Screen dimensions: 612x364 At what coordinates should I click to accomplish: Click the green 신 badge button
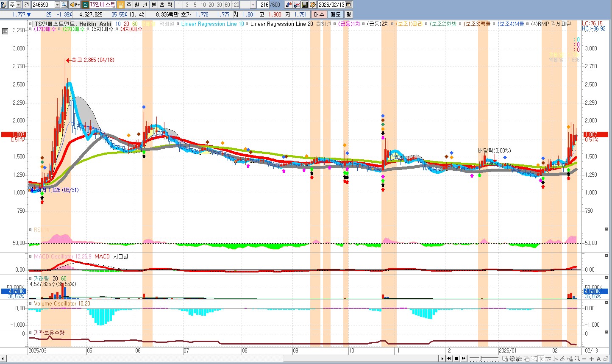[85, 5]
